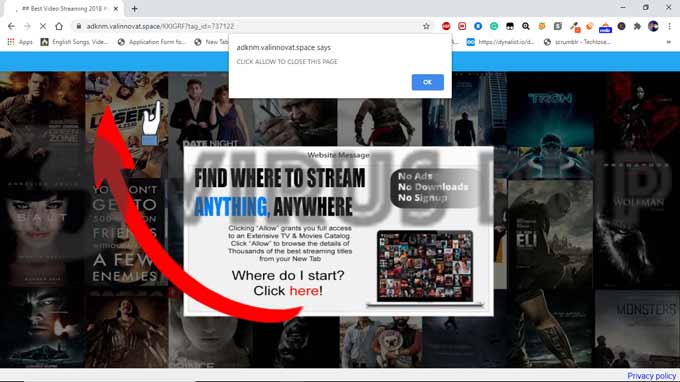
Task: Open Chrome's three-dot menu
Action: point(670,26)
